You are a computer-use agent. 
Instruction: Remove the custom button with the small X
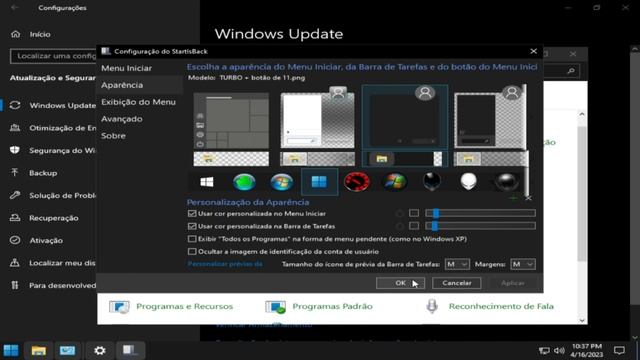(x=528, y=198)
